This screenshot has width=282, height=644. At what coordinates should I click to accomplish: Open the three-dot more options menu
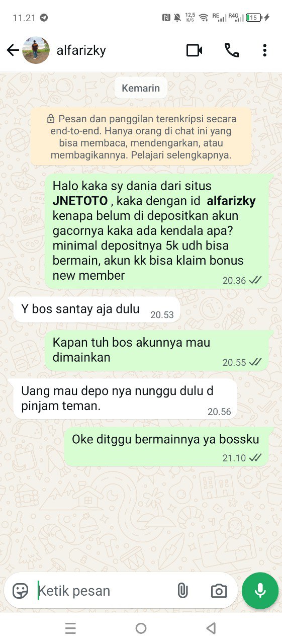264,50
